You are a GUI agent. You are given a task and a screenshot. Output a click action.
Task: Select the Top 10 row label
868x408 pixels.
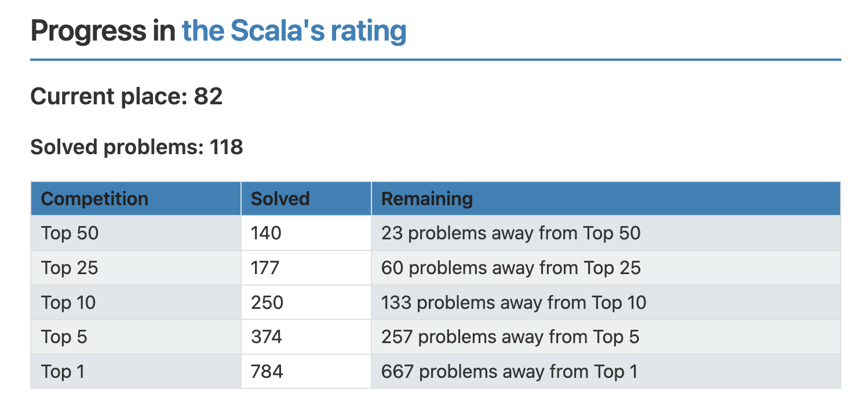pos(69,303)
